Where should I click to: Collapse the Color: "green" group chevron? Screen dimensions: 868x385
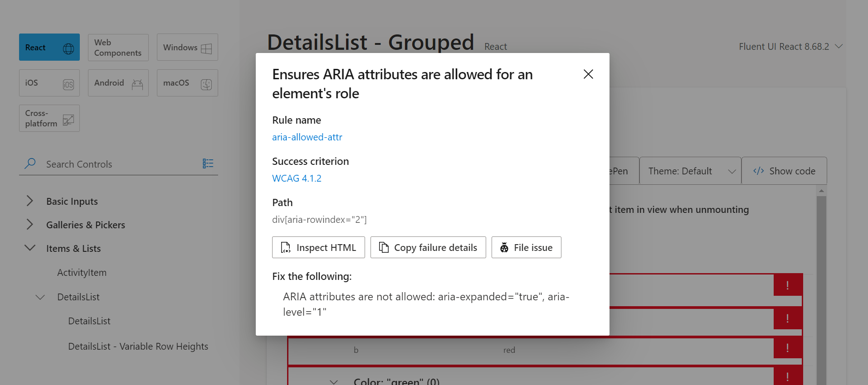[x=334, y=381]
